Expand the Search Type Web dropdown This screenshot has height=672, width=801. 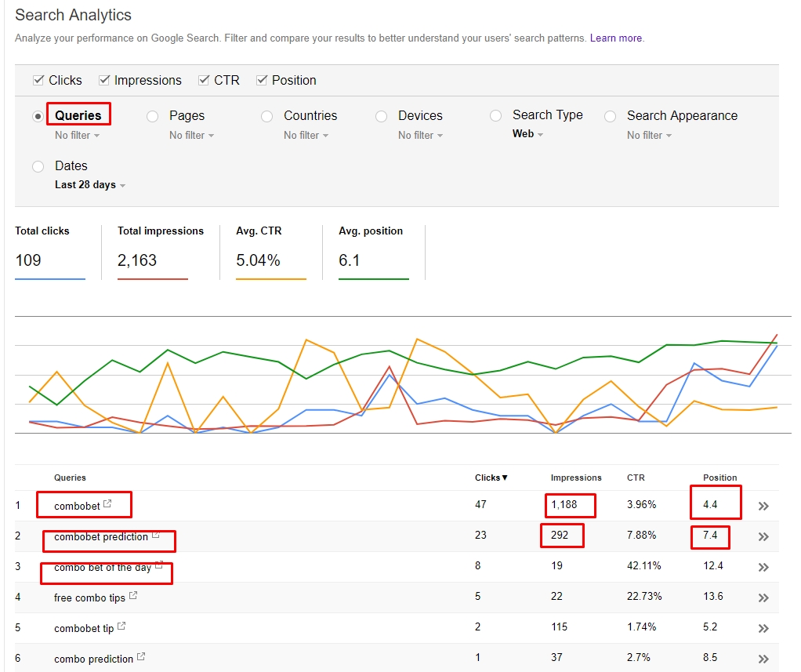coord(527,134)
